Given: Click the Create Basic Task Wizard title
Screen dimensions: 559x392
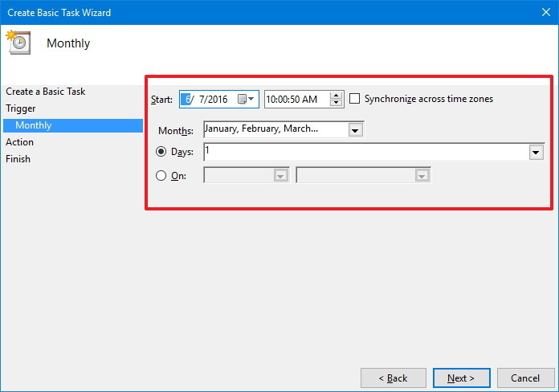Looking at the screenshot, I should 59,13.
